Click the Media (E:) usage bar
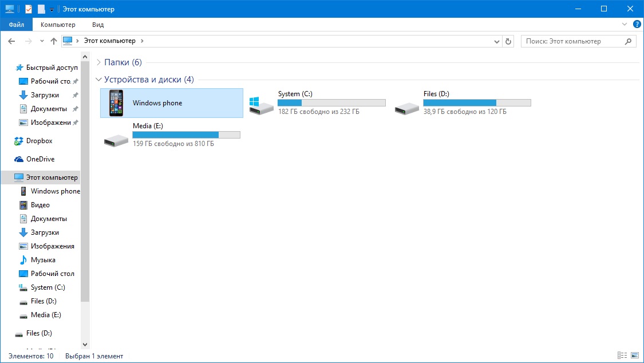 (187, 135)
